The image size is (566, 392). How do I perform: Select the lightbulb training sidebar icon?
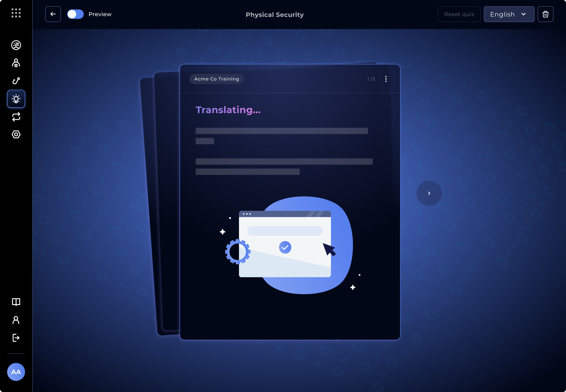(x=16, y=99)
